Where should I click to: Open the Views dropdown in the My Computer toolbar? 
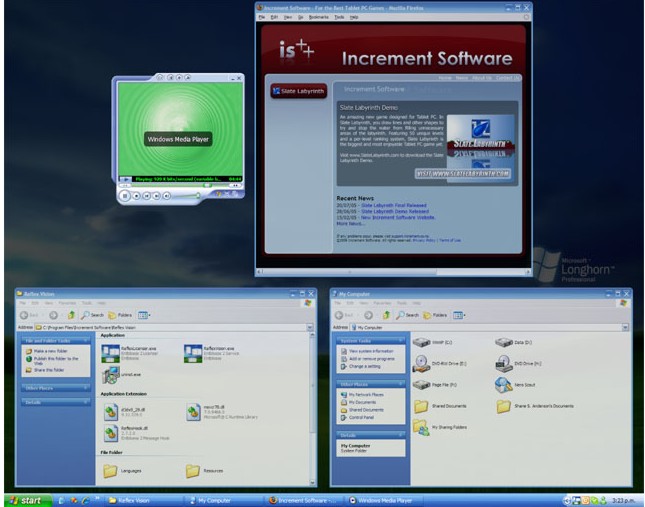(x=459, y=315)
